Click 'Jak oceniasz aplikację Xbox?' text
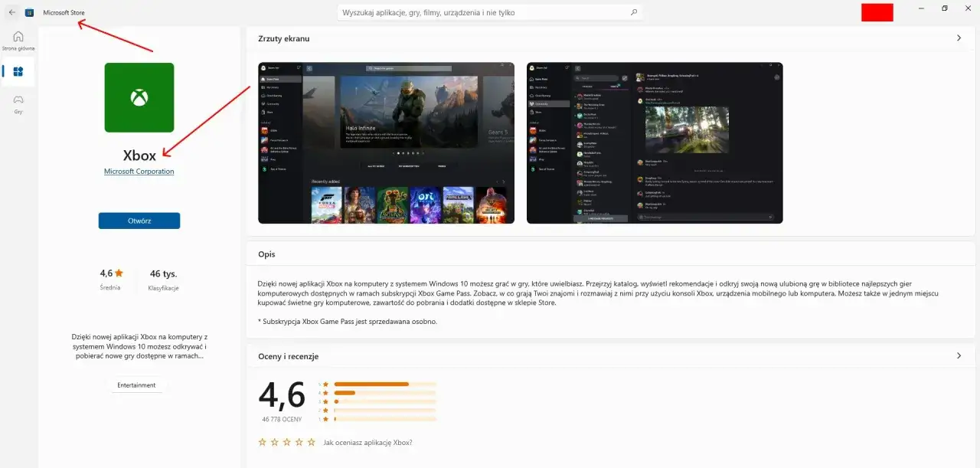 point(368,443)
